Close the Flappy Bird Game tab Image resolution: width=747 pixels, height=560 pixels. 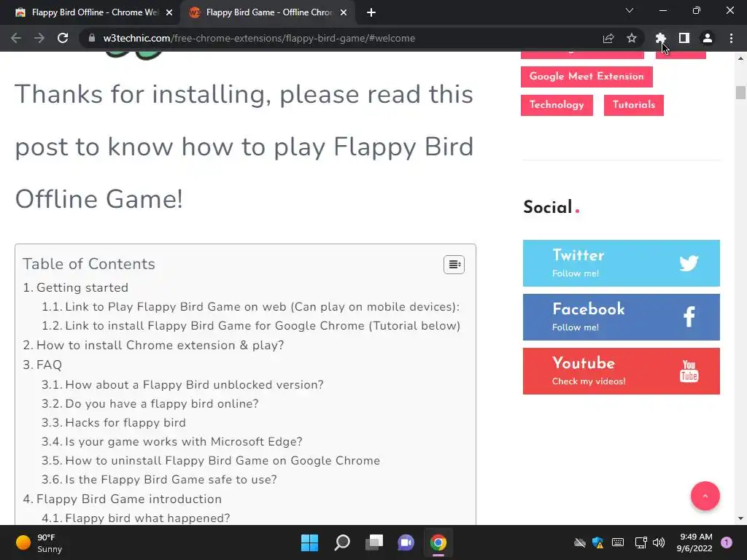(x=344, y=12)
